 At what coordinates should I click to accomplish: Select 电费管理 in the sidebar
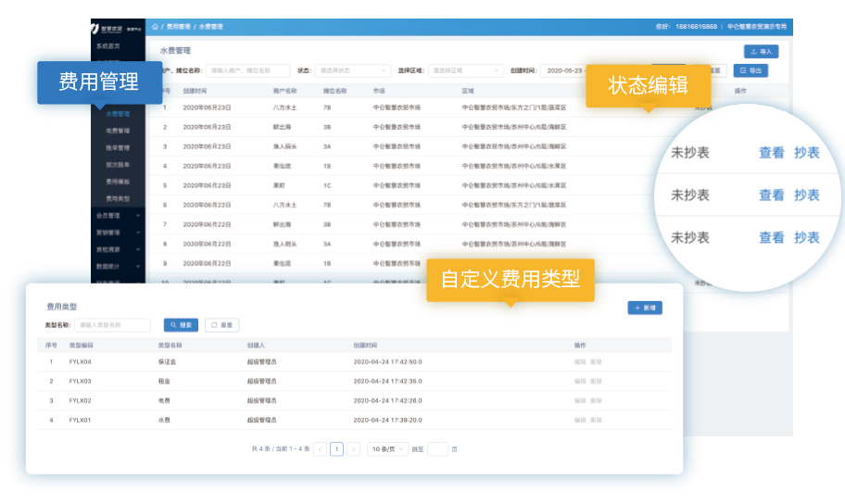[118, 131]
